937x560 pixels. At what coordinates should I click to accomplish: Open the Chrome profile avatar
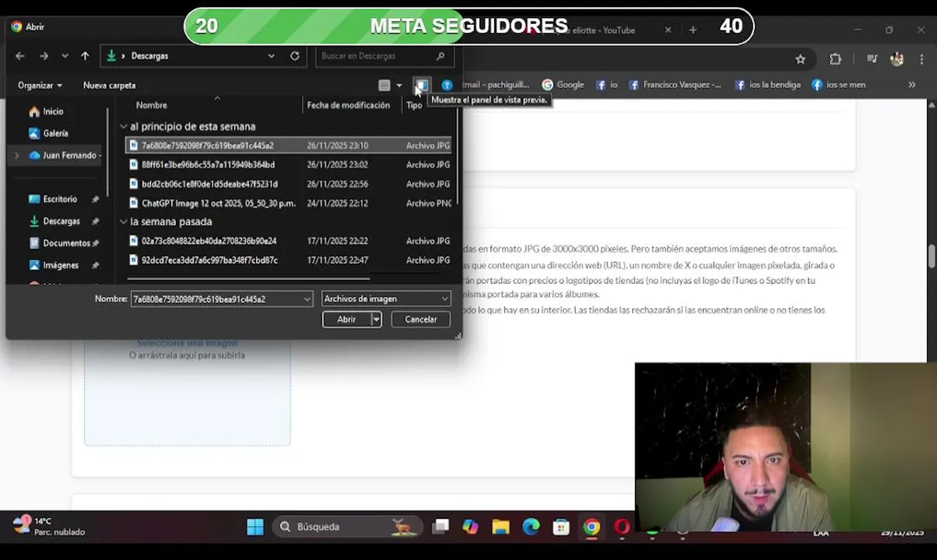[x=897, y=59]
